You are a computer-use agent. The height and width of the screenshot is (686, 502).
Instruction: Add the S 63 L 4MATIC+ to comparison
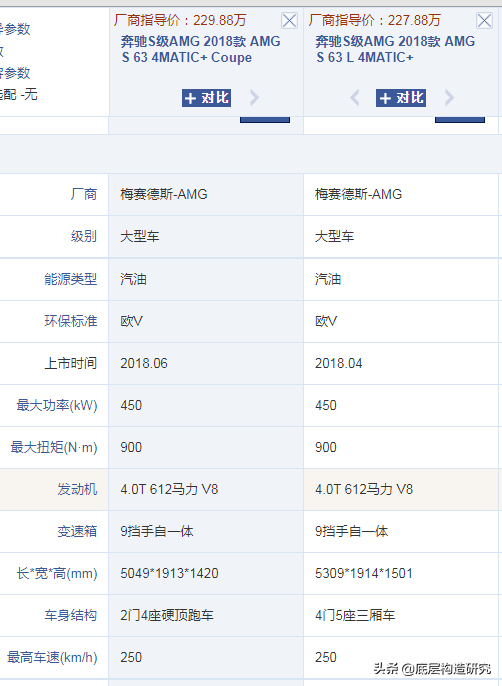pos(400,98)
